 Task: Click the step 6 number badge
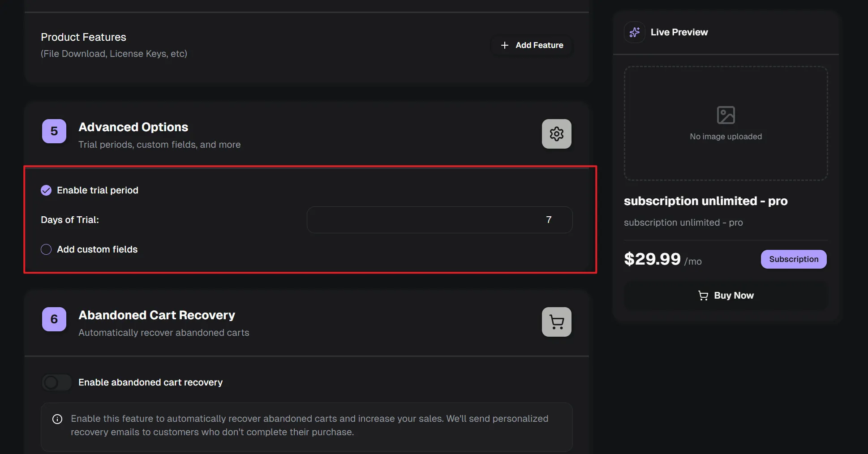point(54,319)
